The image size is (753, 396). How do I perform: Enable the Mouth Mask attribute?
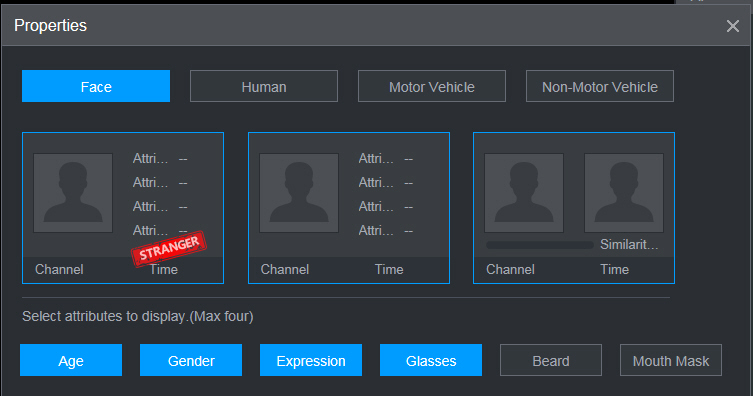click(x=671, y=360)
